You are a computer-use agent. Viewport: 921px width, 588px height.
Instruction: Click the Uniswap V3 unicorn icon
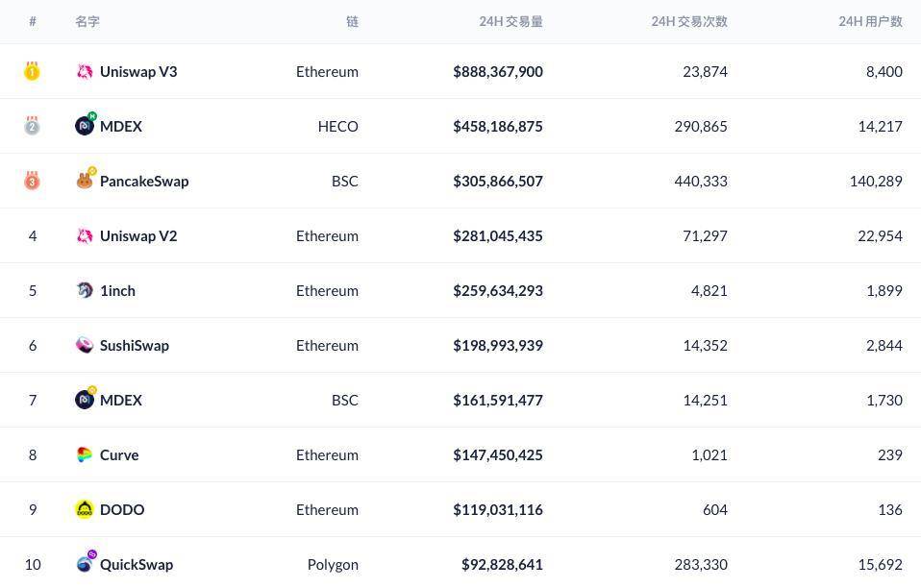pos(85,71)
